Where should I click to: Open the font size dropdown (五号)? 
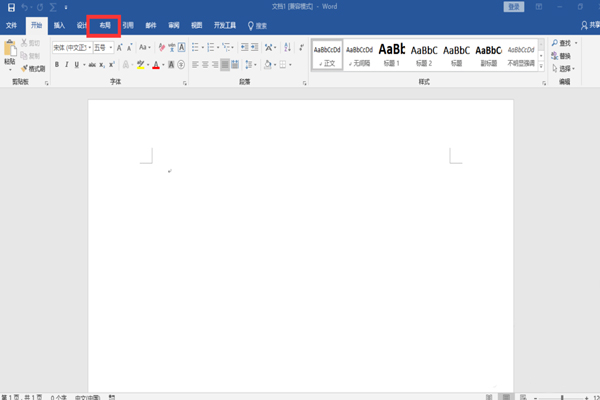[x=102, y=47]
